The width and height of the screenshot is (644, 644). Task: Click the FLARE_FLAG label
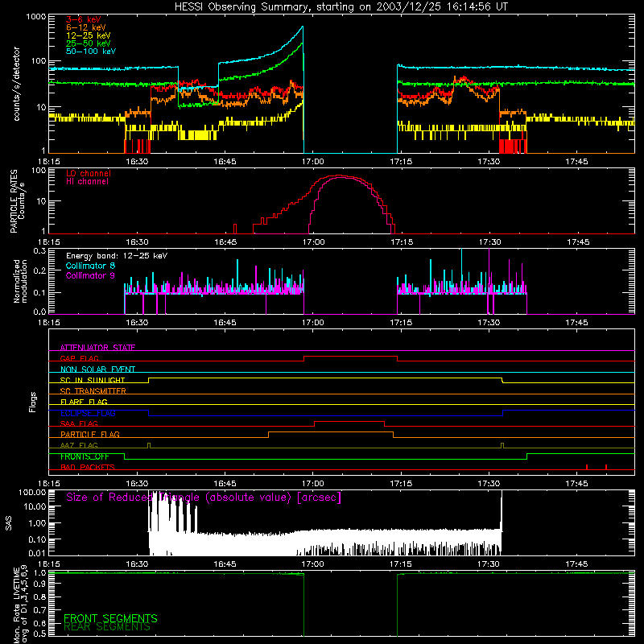coord(84,402)
